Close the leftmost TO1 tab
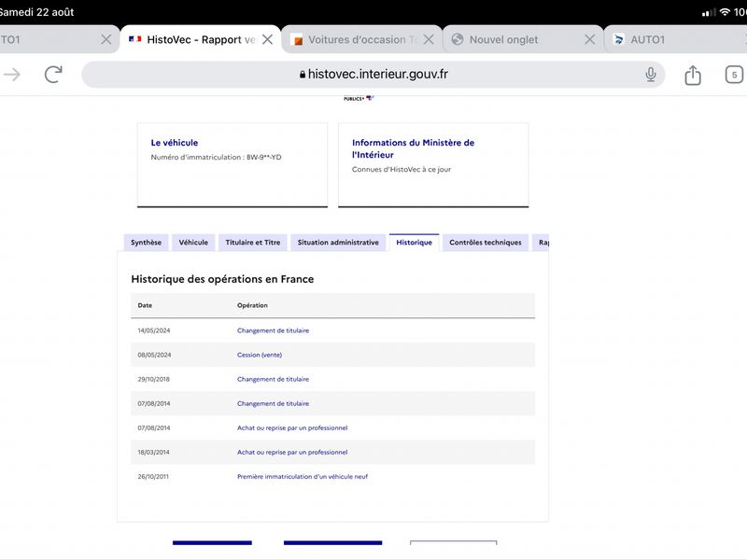 (106, 39)
